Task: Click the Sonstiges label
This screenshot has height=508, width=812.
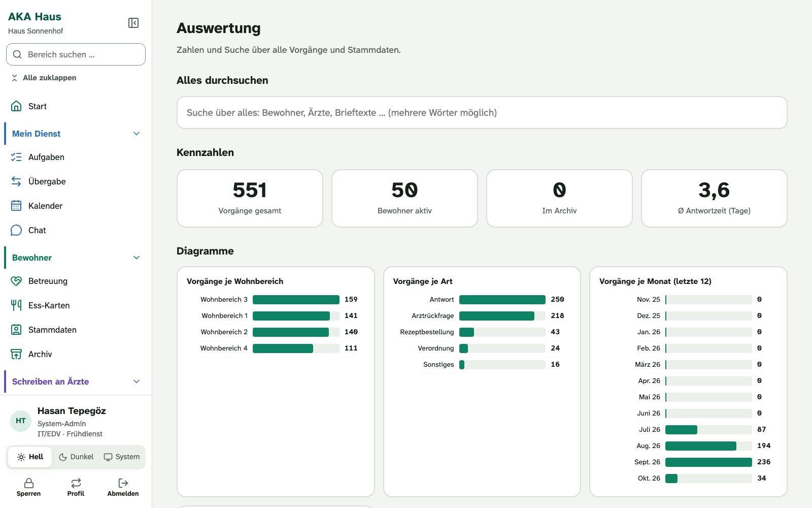Action: click(438, 364)
